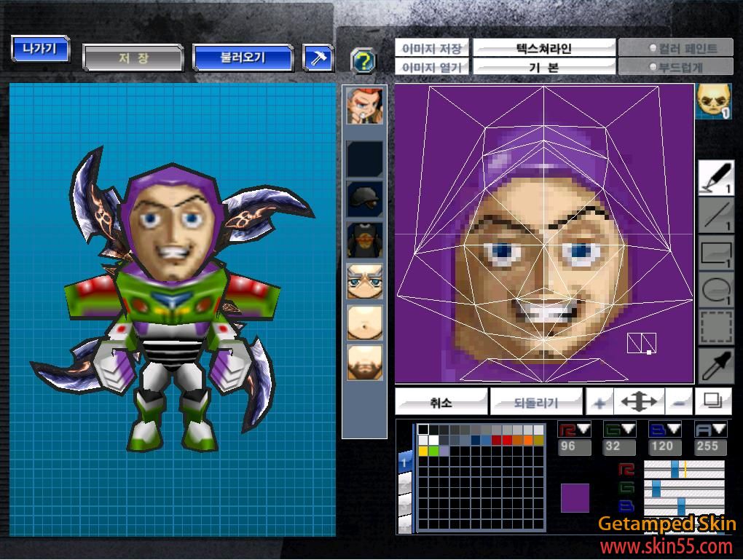Screen dimensions: 743x560
Task: Toggle 텍스쳐라인 texture line display
Action: 544,48
